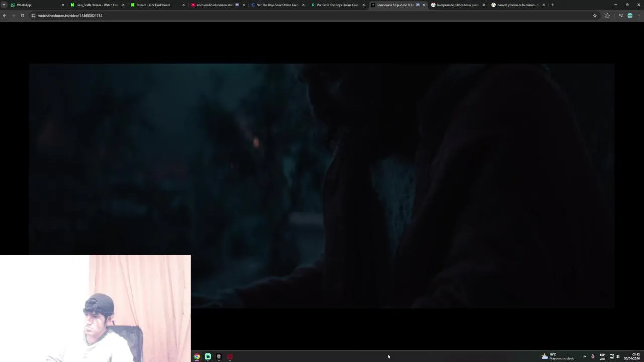The height and width of the screenshot is (362, 644).
Task: Switch to the Lian_Sorth Stream tab
Action: click(97, 5)
